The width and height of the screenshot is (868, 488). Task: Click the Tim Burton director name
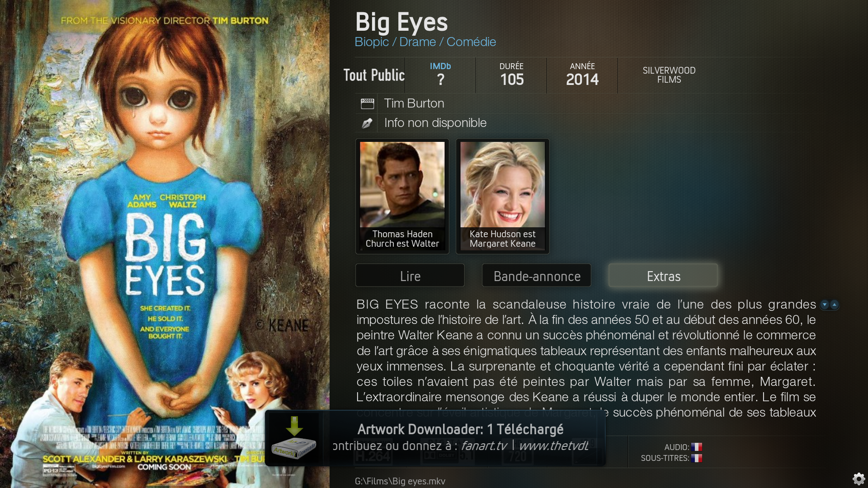[414, 103]
